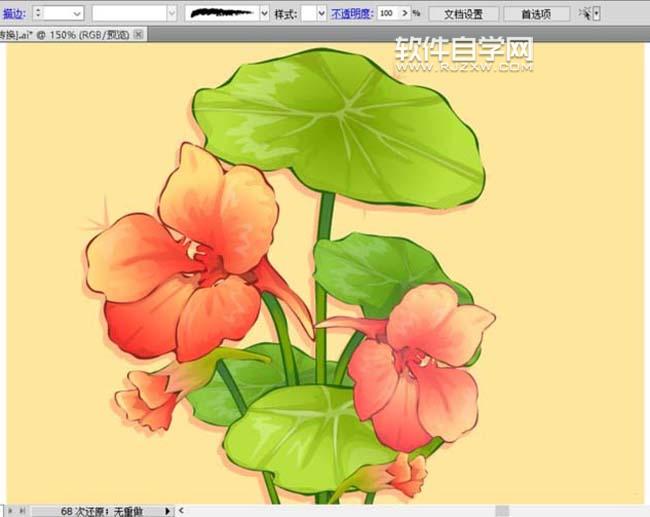The image size is (650, 517).
Task: Click the 描边 stroke panel link
Action: click(x=14, y=14)
